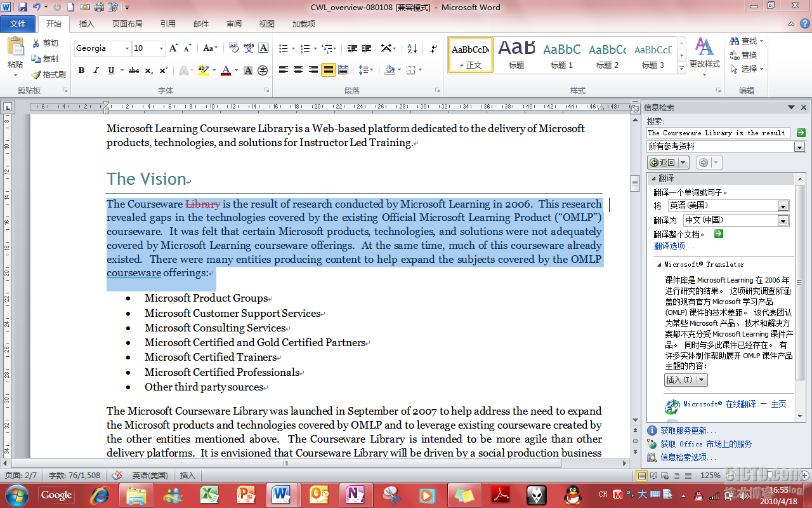Click the Save icon in quick access toolbar

point(23,7)
